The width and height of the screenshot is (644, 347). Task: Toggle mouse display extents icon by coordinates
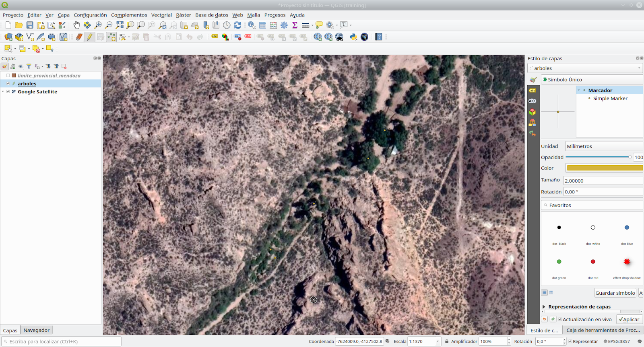point(388,341)
